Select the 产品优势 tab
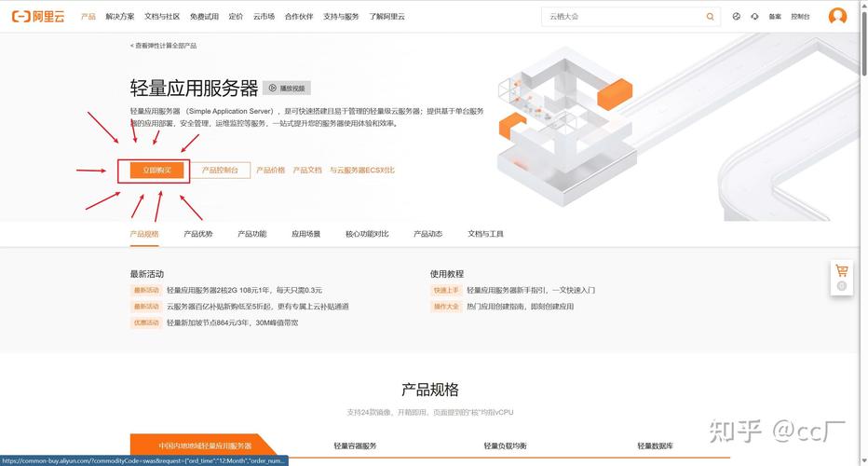 tap(198, 234)
